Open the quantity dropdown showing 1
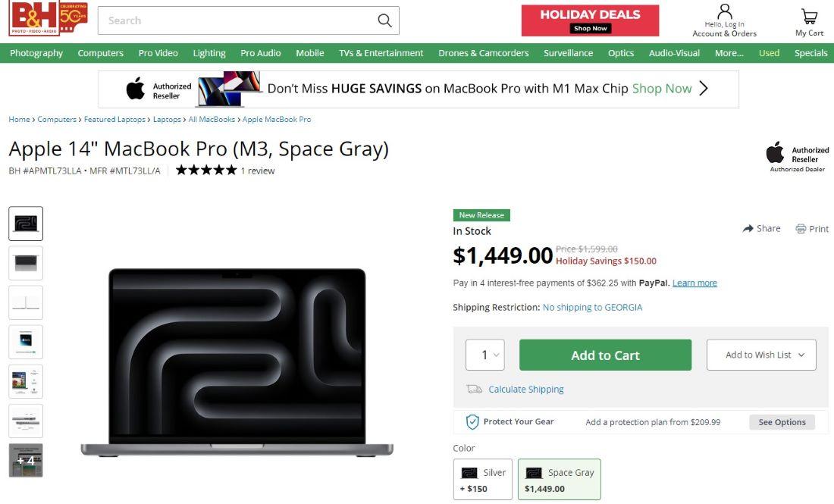Viewport: 834px width, 504px height. click(484, 355)
